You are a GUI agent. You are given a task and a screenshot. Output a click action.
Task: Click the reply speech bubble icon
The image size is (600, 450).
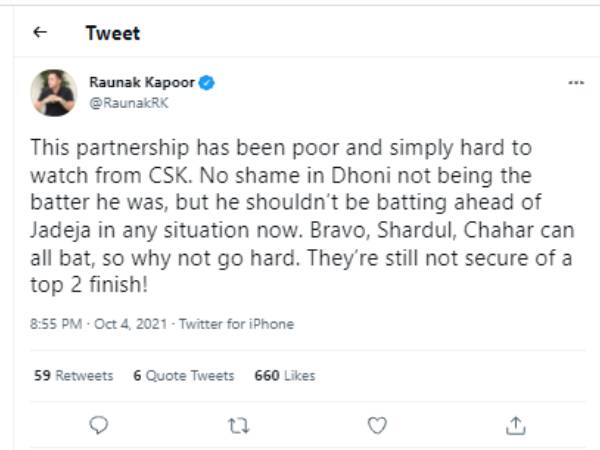(x=98, y=425)
